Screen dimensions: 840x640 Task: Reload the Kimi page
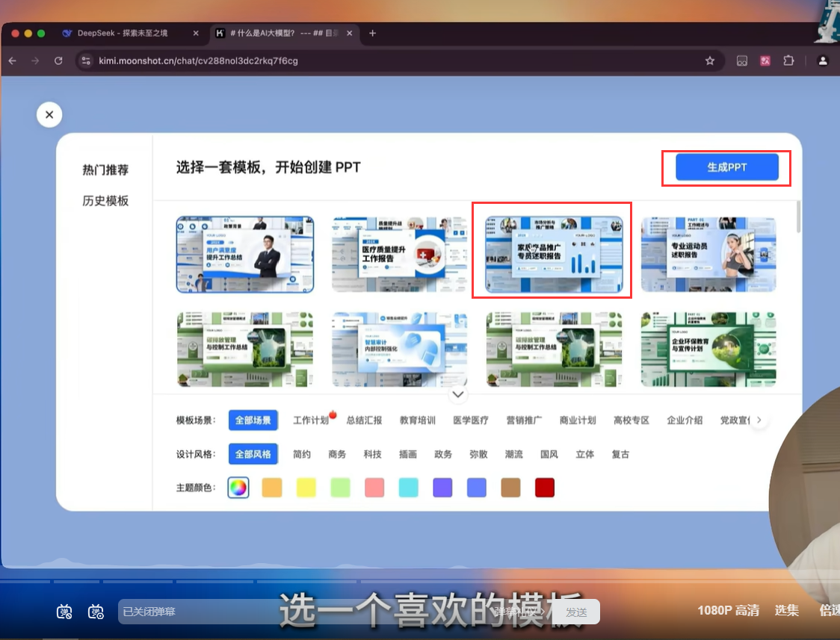(58, 61)
